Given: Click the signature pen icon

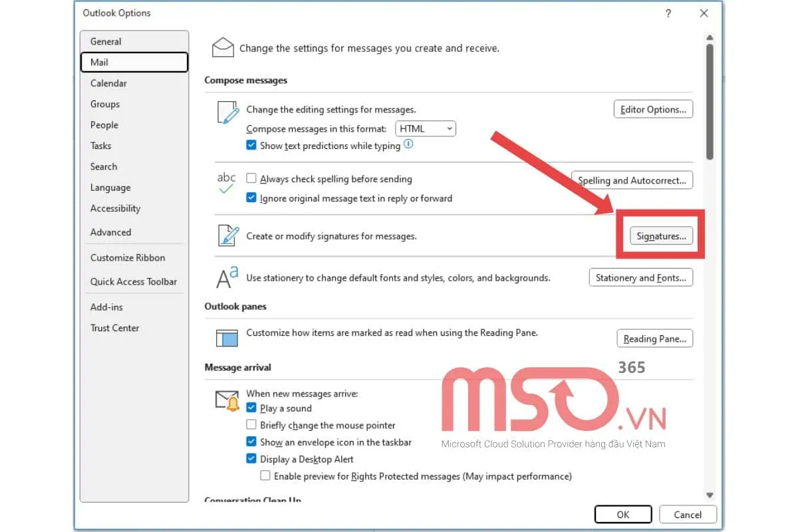Looking at the screenshot, I should point(227,236).
